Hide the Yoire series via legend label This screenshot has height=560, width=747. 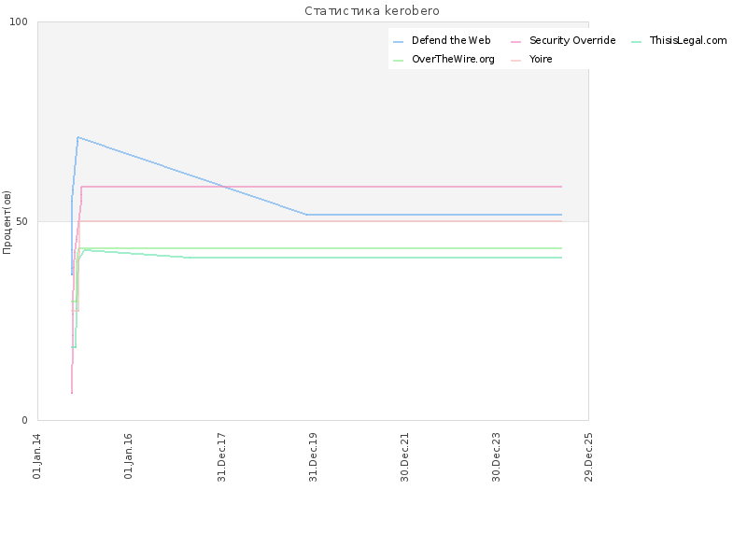(541, 59)
